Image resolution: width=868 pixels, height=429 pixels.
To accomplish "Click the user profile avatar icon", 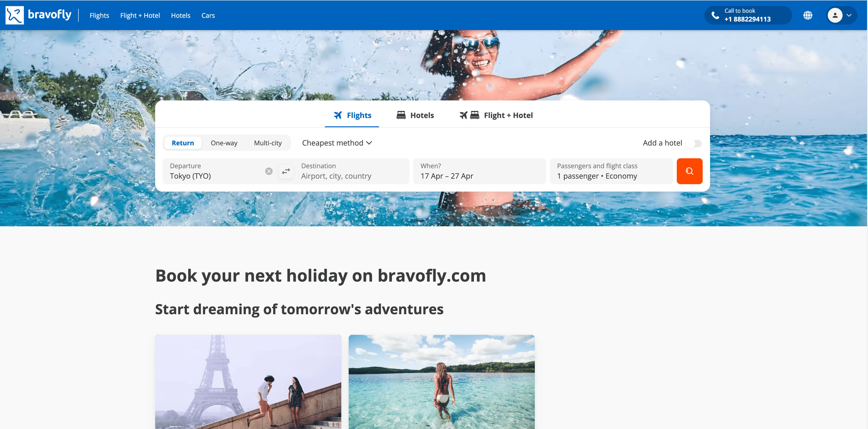I will (835, 15).
